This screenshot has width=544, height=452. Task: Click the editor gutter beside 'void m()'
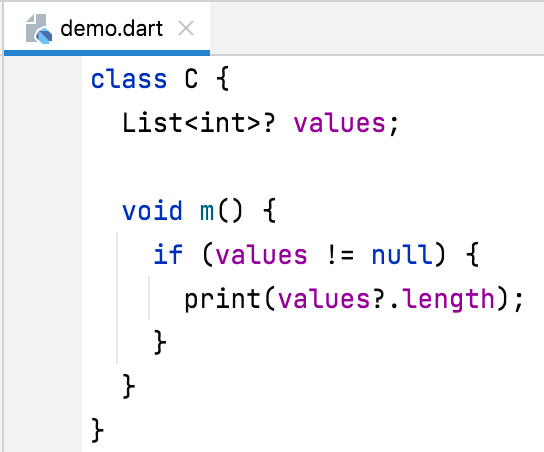(43, 211)
